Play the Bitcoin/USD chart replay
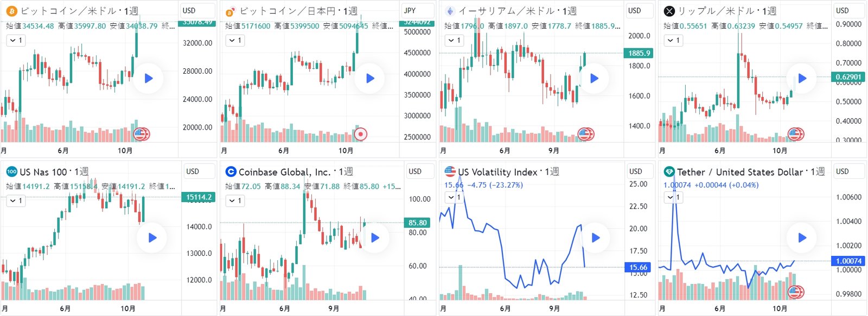The height and width of the screenshot is (316, 868). [149, 79]
